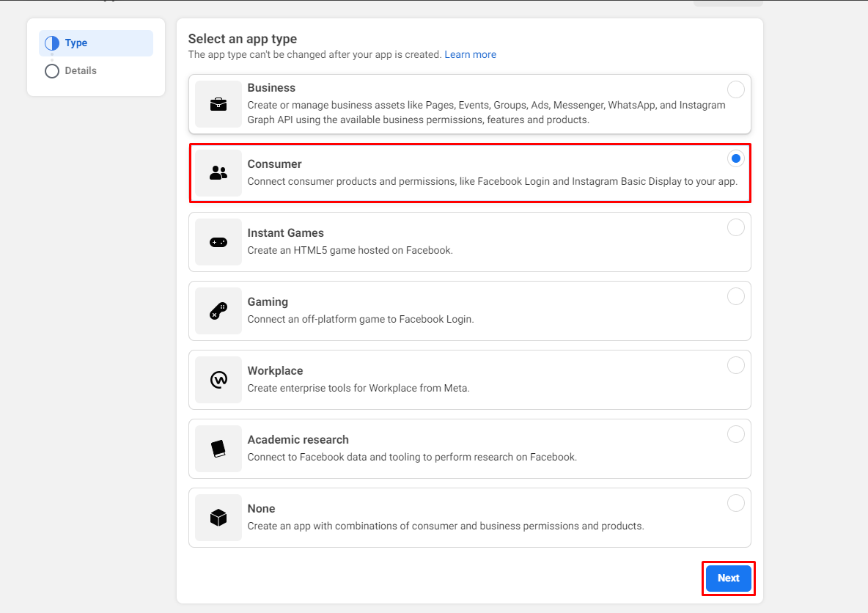Click the Consumer title text
The image size is (868, 613).
[x=275, y=164]
